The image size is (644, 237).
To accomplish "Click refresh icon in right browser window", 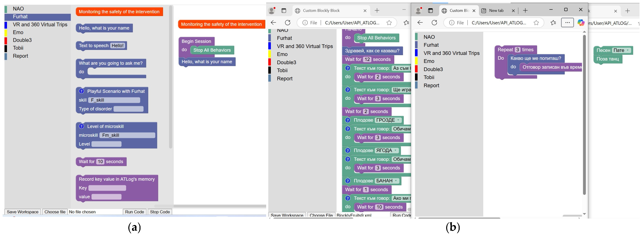I will pyautogui.click(x=434, y=23).
